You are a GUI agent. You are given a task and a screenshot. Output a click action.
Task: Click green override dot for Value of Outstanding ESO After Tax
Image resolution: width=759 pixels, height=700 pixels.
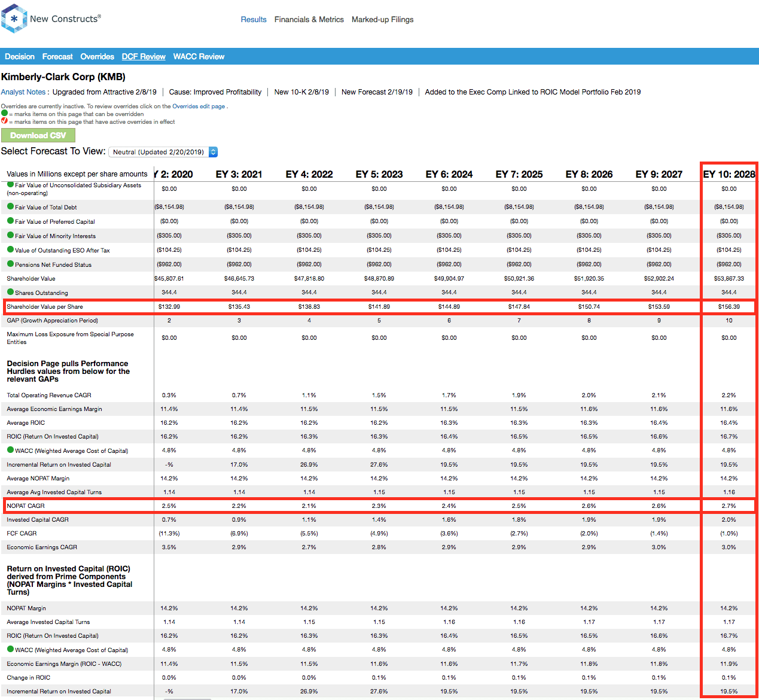[11, 249]
